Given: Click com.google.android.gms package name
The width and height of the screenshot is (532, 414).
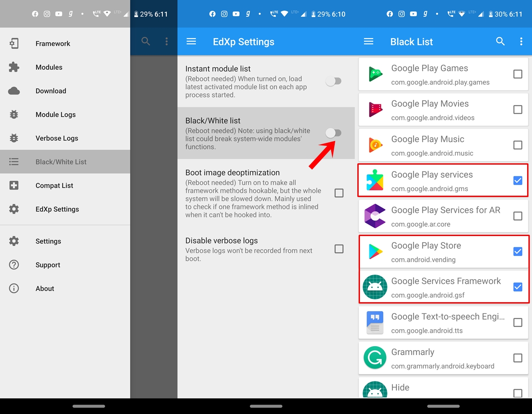Looking at the screenshot, I should point(430,189).
